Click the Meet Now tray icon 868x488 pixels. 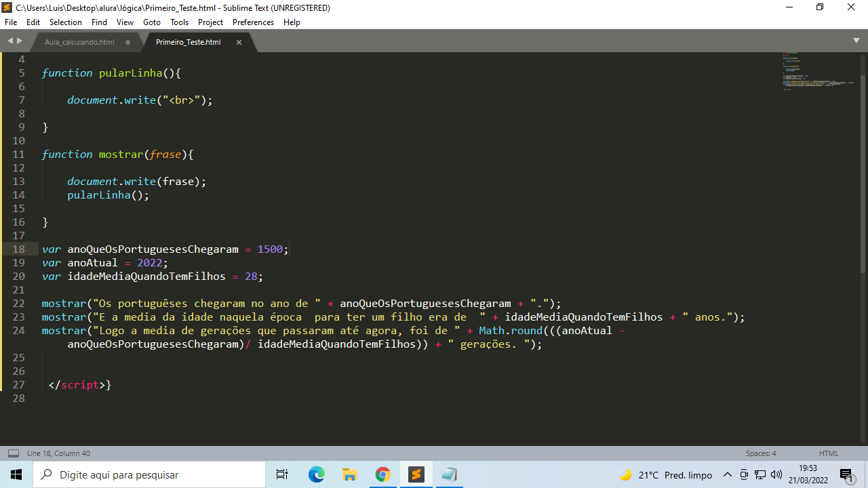click(744, 474)
